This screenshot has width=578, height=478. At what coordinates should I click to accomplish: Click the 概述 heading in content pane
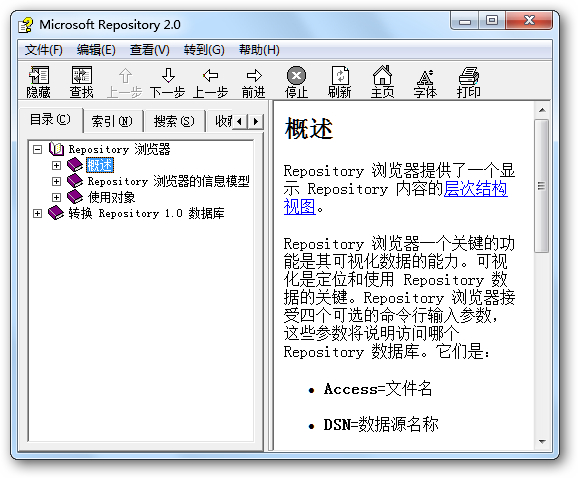(309, 129)
